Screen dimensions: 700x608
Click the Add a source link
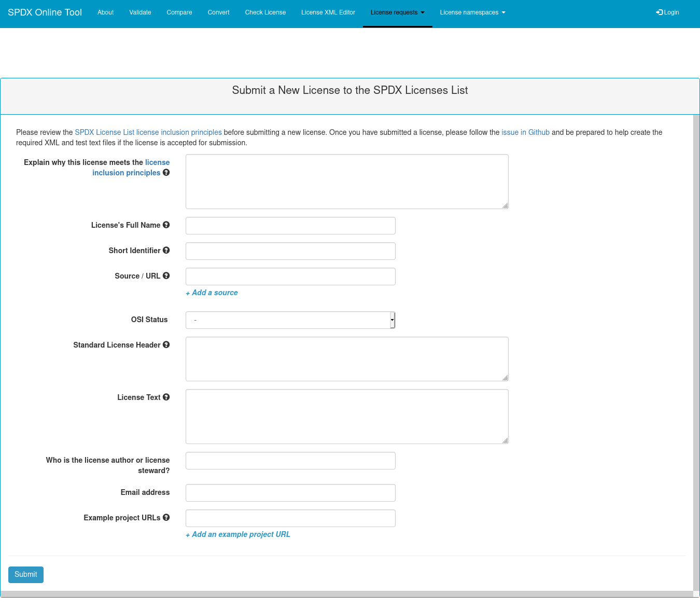pyautogui.click(x=212, y=293)
